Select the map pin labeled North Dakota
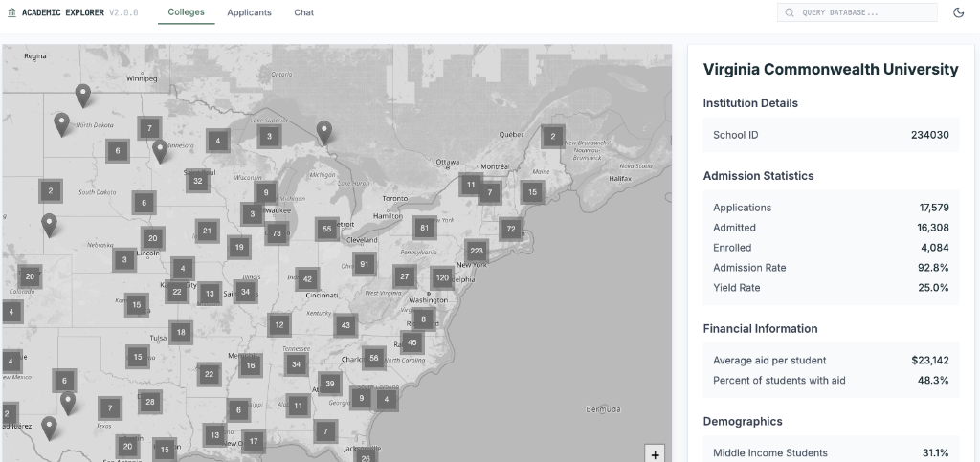The image size is (980, 462). [61, 124]
